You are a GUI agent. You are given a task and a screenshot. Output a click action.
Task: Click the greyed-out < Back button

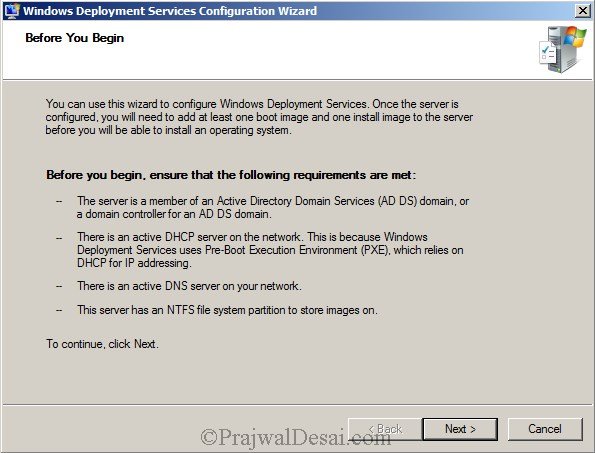pyautogui.click(x=385, y=429)
